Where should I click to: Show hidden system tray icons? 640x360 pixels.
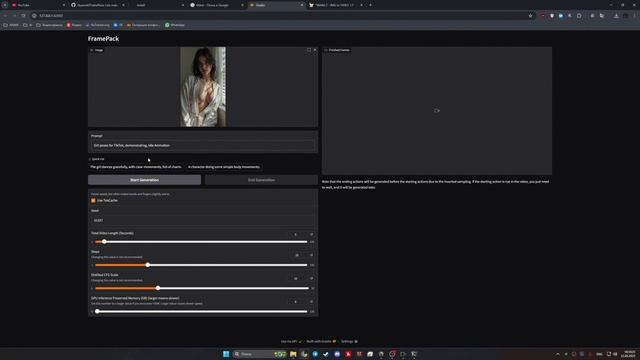(x=558, y=354)
